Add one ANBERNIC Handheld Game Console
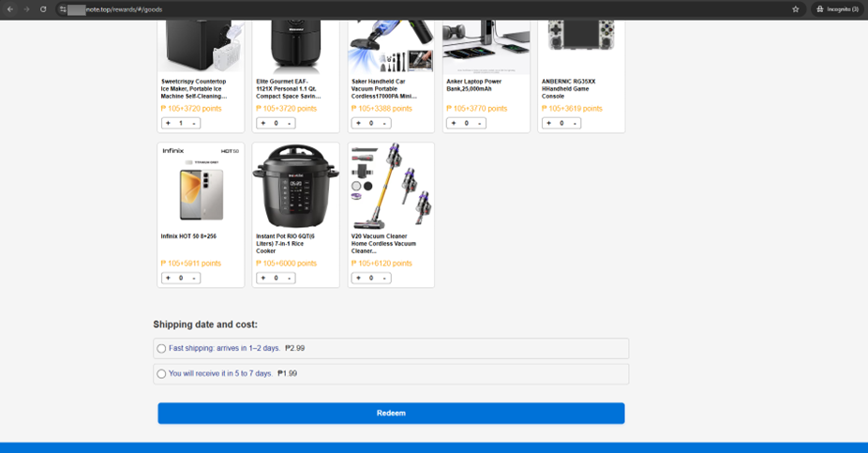Image resolution: width=868 pixels, height=453 pixels. coord(549,124)
